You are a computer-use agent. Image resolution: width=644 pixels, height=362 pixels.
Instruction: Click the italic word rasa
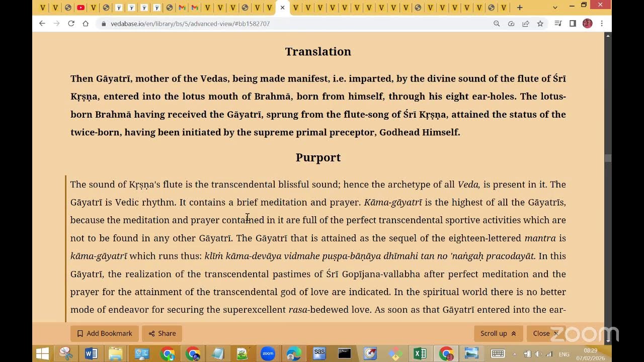pyautogui.click(x=298, y=310)
